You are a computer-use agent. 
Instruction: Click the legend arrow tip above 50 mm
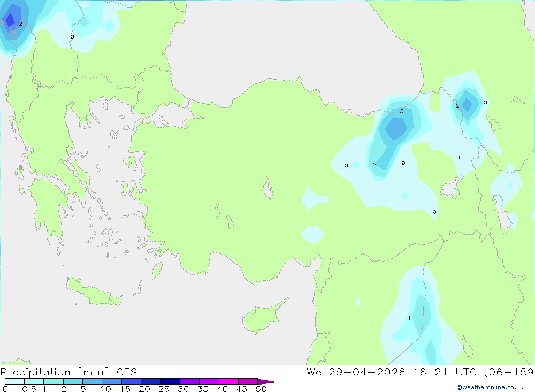tap(268, 382)
